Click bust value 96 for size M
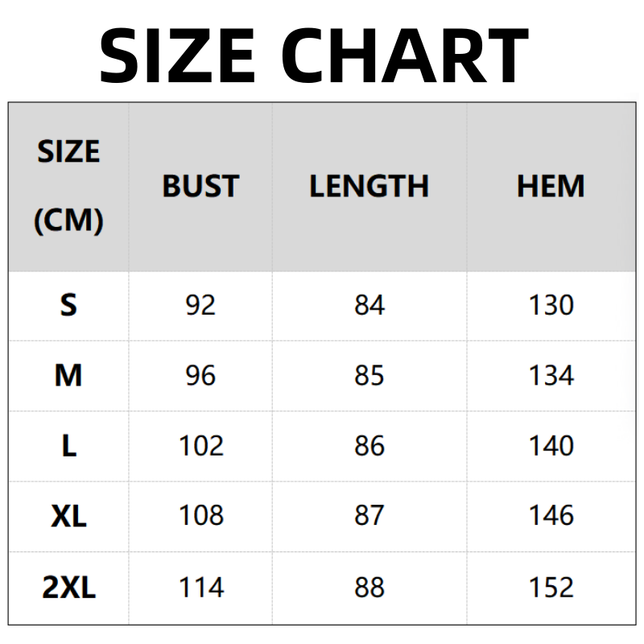Screen dimensions: 644x644 click(200, 375)
